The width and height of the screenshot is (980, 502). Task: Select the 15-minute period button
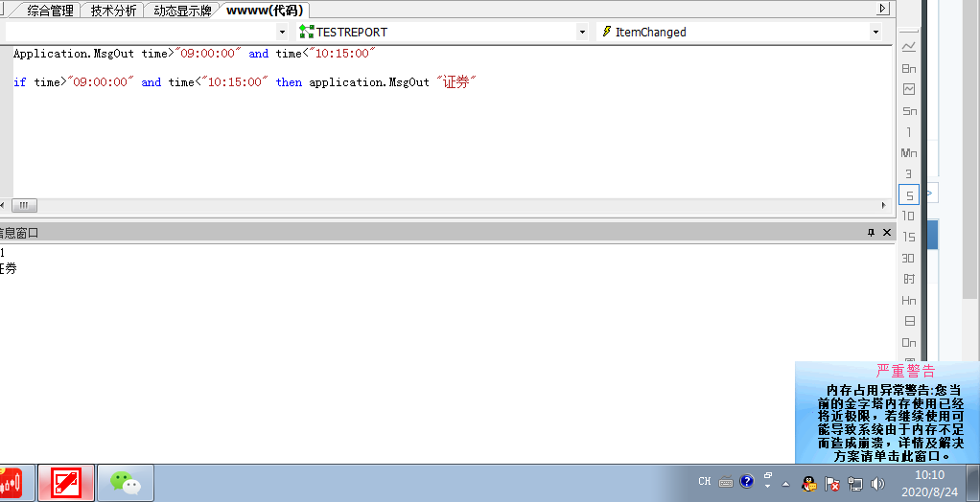coord(909,238)
